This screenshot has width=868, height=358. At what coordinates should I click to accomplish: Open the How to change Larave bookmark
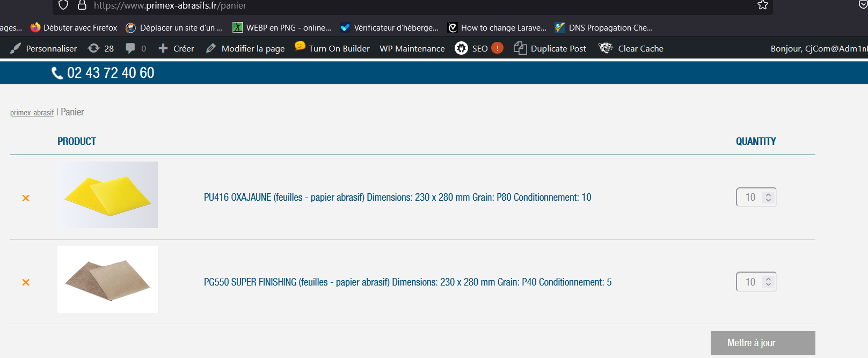497,27
